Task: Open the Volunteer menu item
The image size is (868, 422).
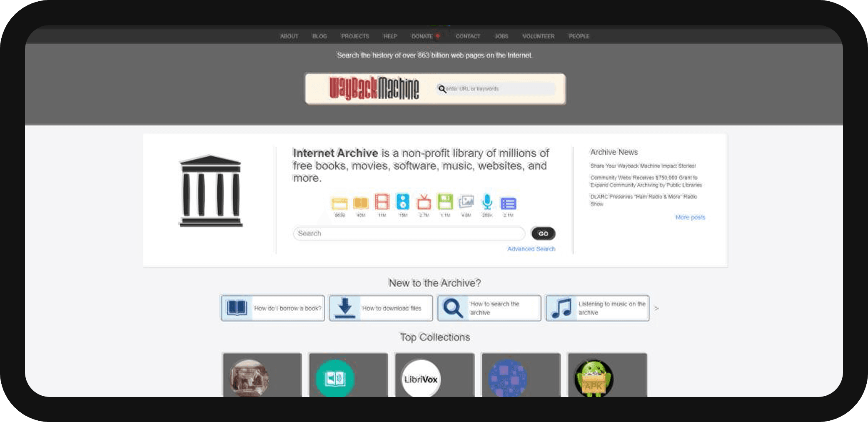Action: coord(539,36)
